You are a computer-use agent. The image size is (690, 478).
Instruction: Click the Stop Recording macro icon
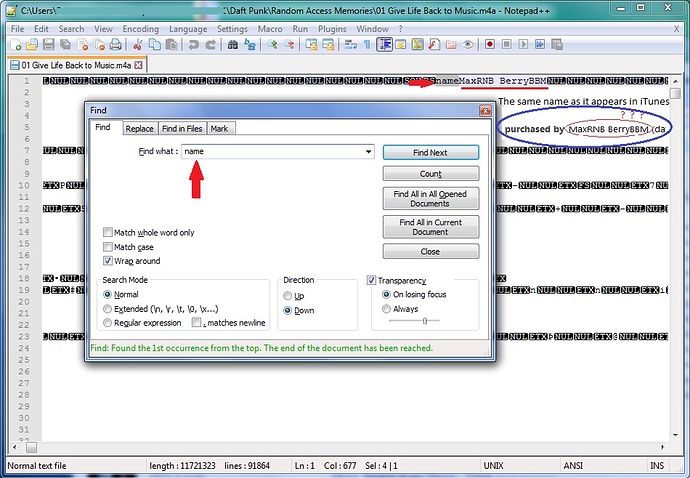[x=506, y=44]
